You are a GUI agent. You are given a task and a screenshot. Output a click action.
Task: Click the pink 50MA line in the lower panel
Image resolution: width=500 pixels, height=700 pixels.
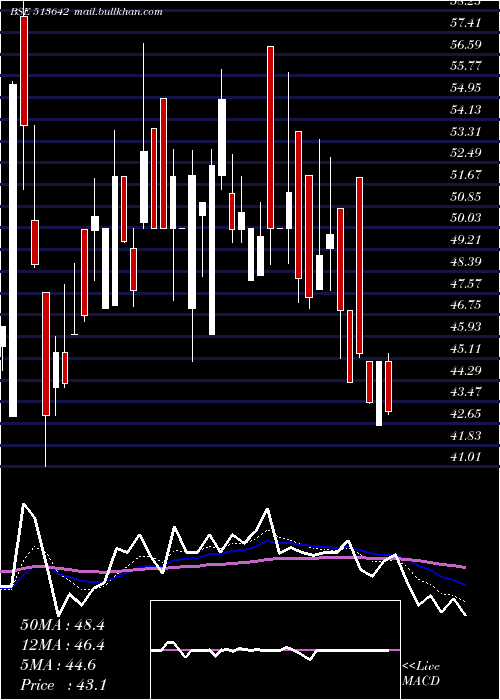pyautogui.click(x=232, y=563)
